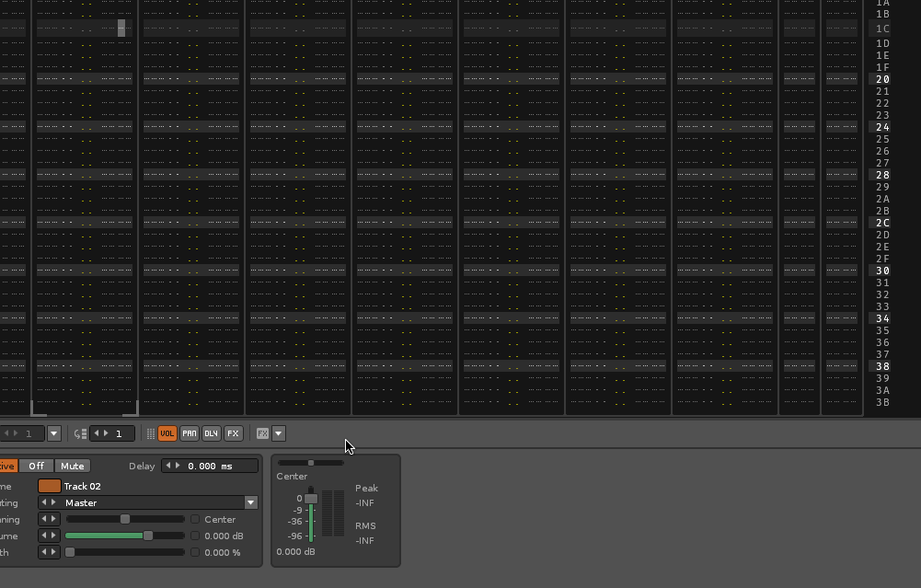Lower volume with its left arrow
This screenshot has height=588, width=921.
point(44,536)
